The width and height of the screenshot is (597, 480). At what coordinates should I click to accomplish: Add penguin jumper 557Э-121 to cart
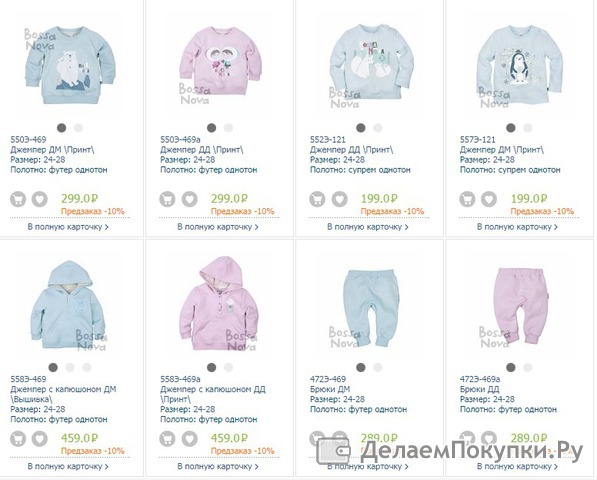click(x=467, y=199)
